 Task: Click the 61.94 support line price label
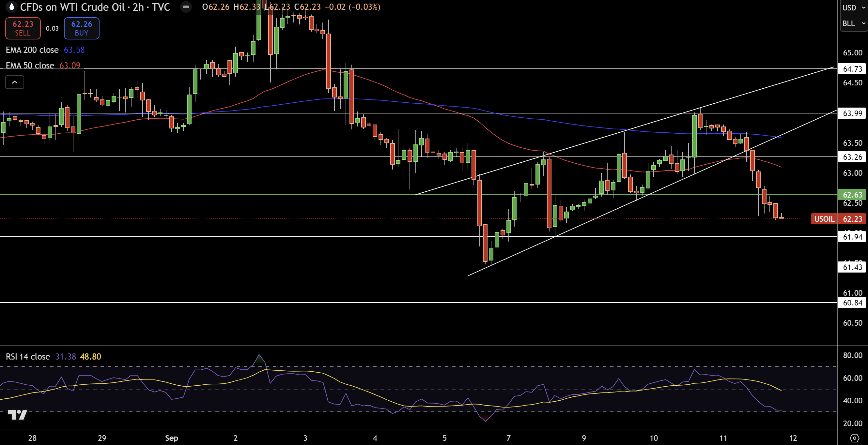(x=852, y=237)
